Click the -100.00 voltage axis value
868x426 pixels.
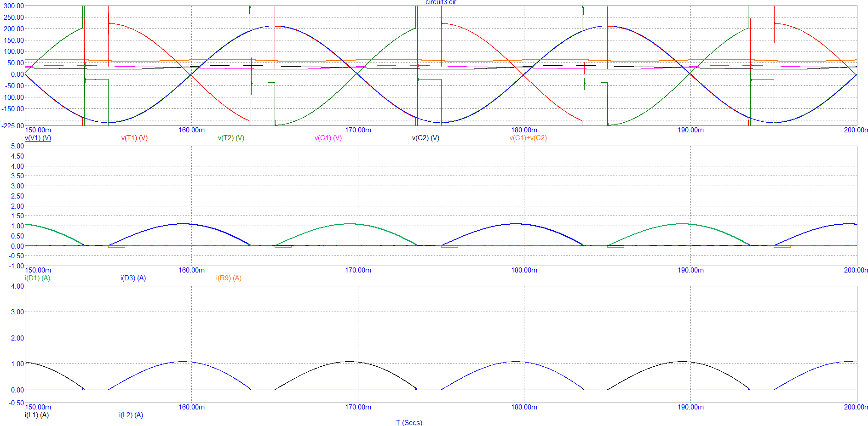click(x=12, y=97)
